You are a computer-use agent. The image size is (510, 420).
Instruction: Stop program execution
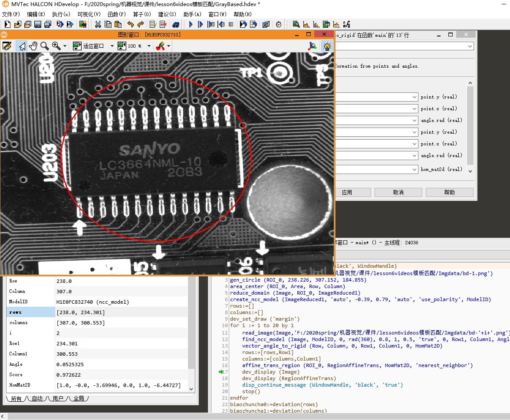pyautogui.click(x=231, y=24)
